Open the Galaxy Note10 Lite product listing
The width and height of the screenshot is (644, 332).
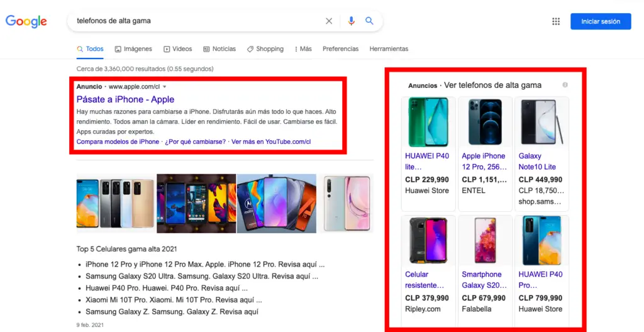pos(537,162)
